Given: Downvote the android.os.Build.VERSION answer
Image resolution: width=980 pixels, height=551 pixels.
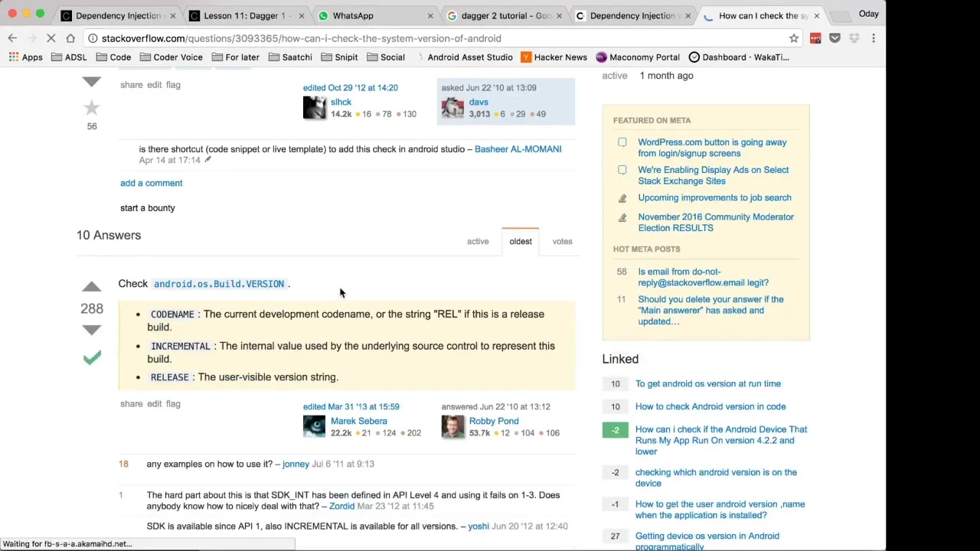Looking at the screenshot, I should (91, 330).
